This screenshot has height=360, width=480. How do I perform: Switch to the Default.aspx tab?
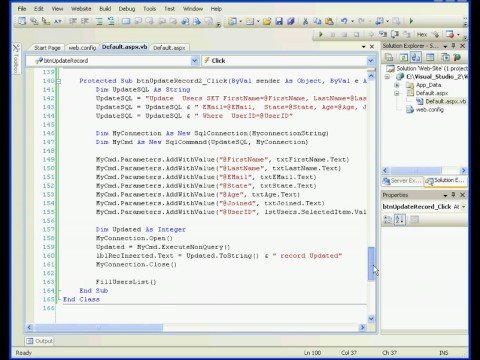click(x=169, y=48)
